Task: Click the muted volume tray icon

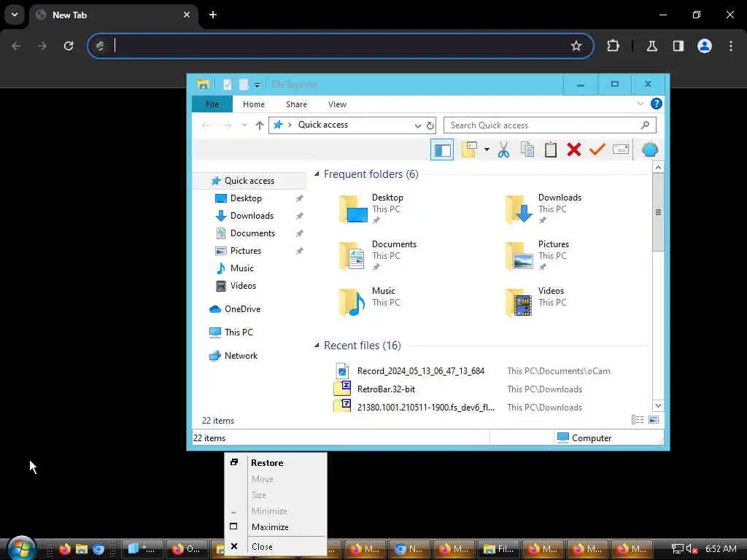Action: pyautogui.click(x=692, y=549)
